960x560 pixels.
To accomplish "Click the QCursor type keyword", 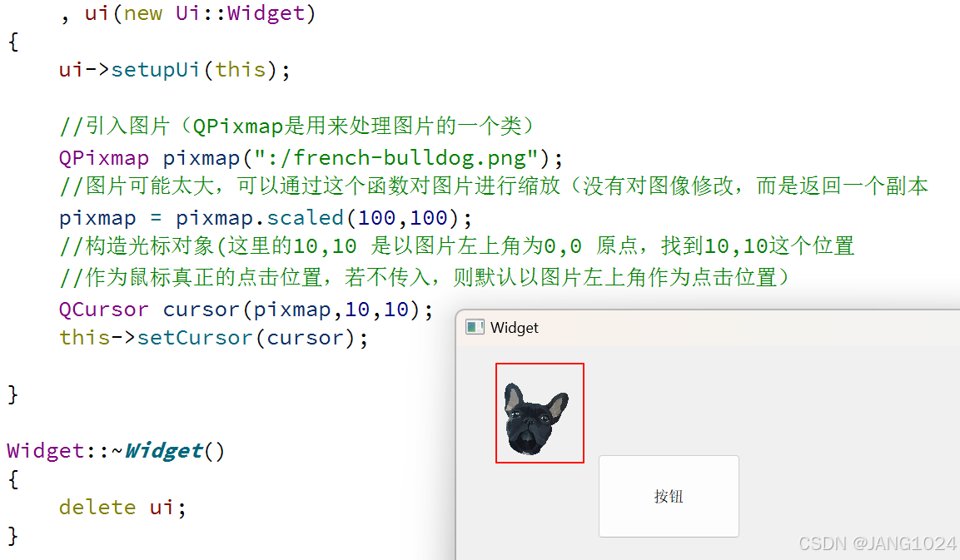I will pyautogui.click(x=104, y=310).
